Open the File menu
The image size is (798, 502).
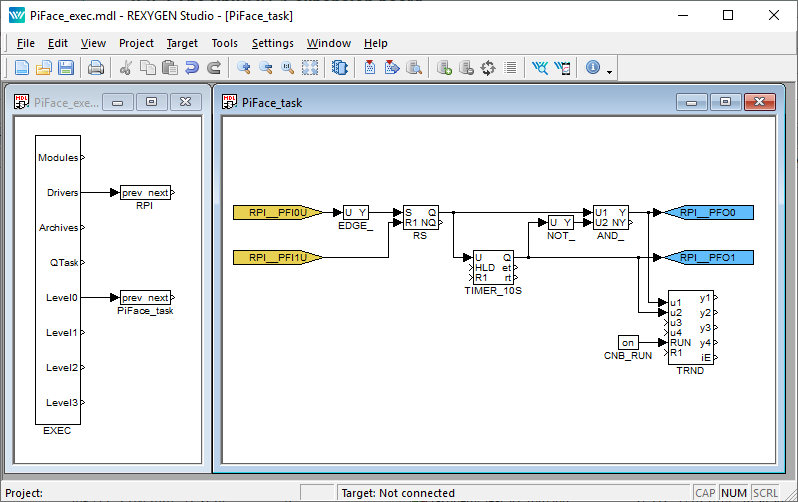(25, 43)
